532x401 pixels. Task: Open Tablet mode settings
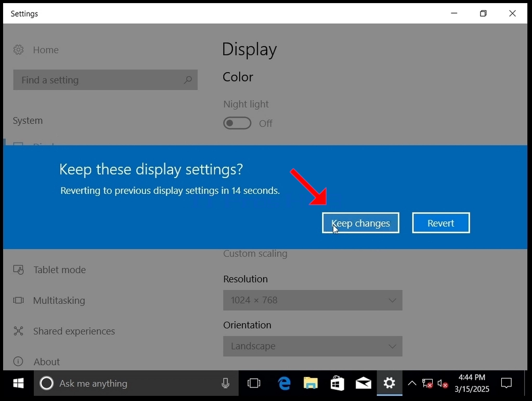[x=59, y=270]
